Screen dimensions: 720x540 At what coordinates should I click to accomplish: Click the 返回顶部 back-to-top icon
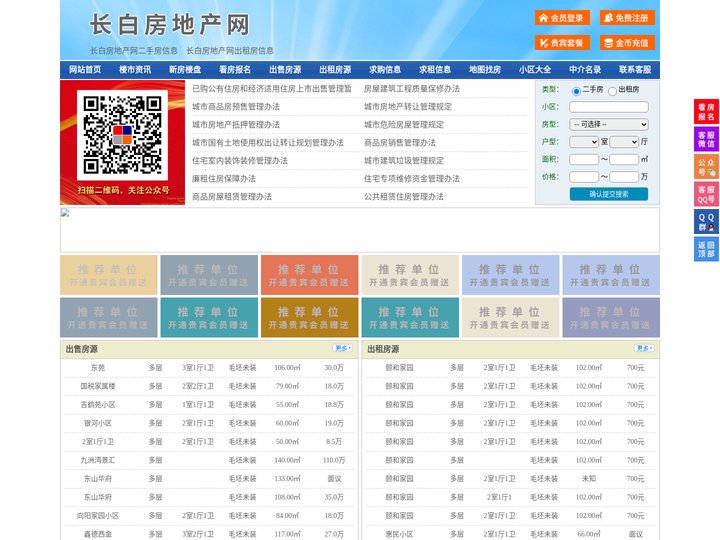pyautogui.click(x=706, y=249)
